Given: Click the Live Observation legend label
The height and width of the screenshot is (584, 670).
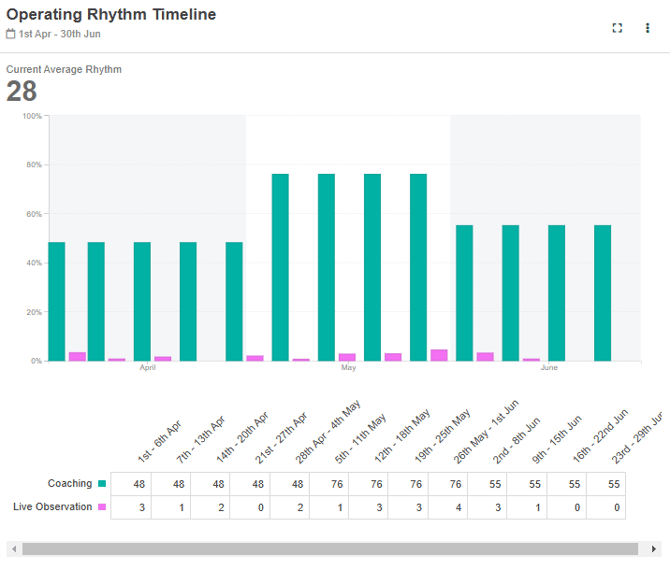Looking at the screenshot, I should (x=53, y=507).
